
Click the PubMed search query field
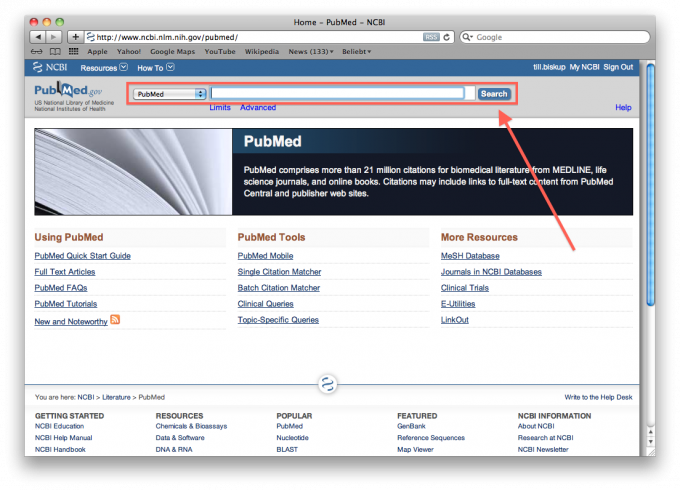click(337, 93)
